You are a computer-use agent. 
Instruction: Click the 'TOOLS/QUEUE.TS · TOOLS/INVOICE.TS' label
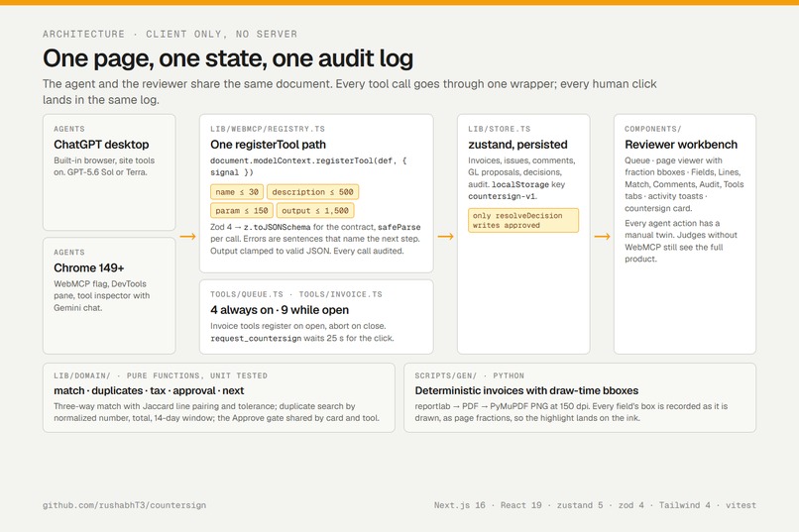click(x=296, y=294)
